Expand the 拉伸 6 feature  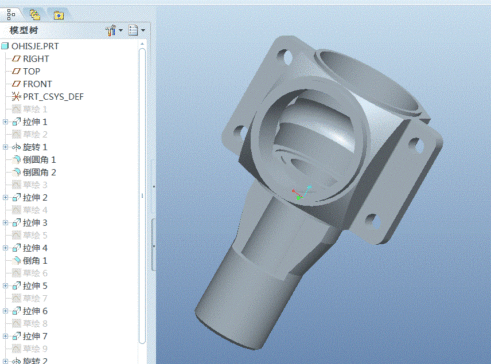pyautogui.click(x=5, y=311)
